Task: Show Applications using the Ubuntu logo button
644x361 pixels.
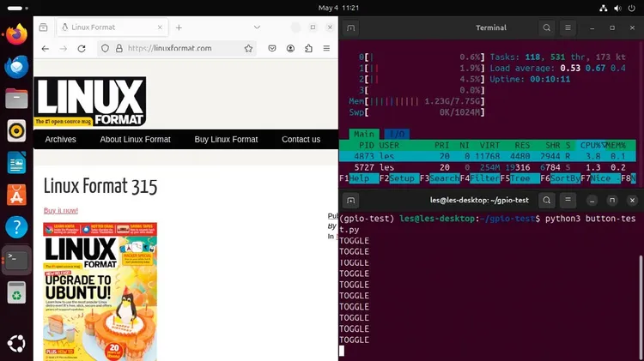Action: pos(16,344)
